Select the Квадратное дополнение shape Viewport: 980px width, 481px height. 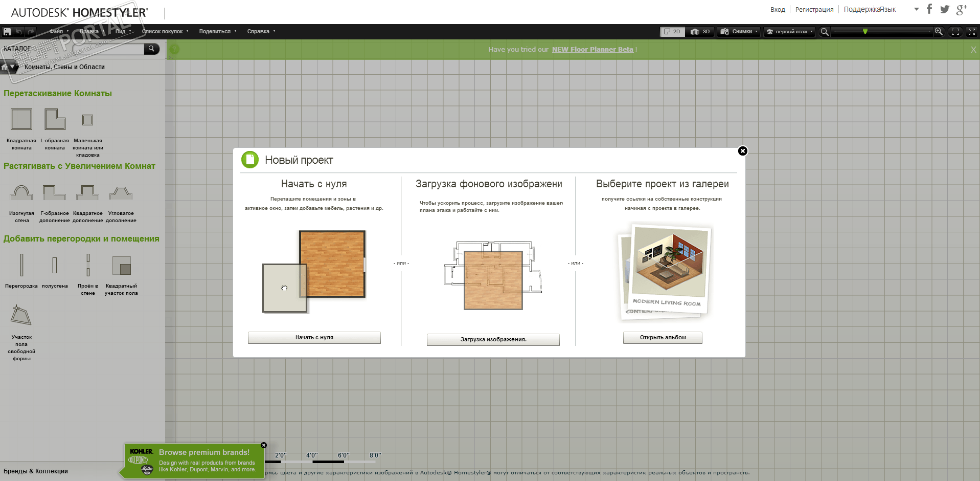[88, 192]
